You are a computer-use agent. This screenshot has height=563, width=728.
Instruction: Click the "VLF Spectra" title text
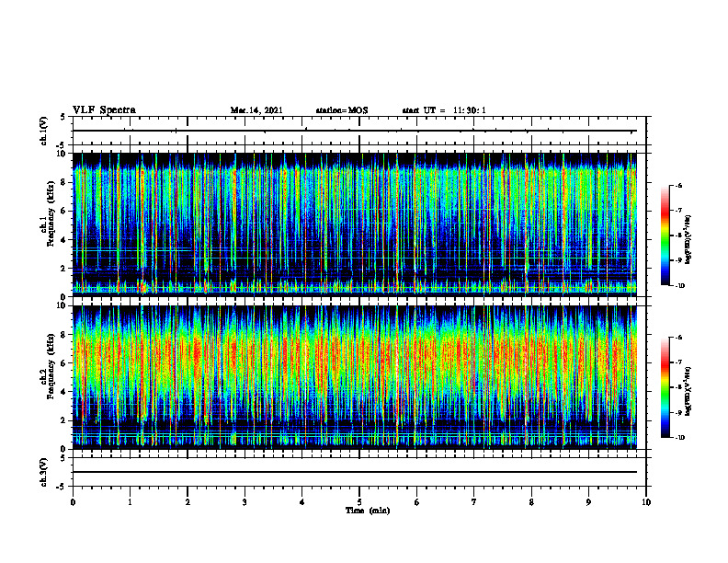tap(104, 109)
